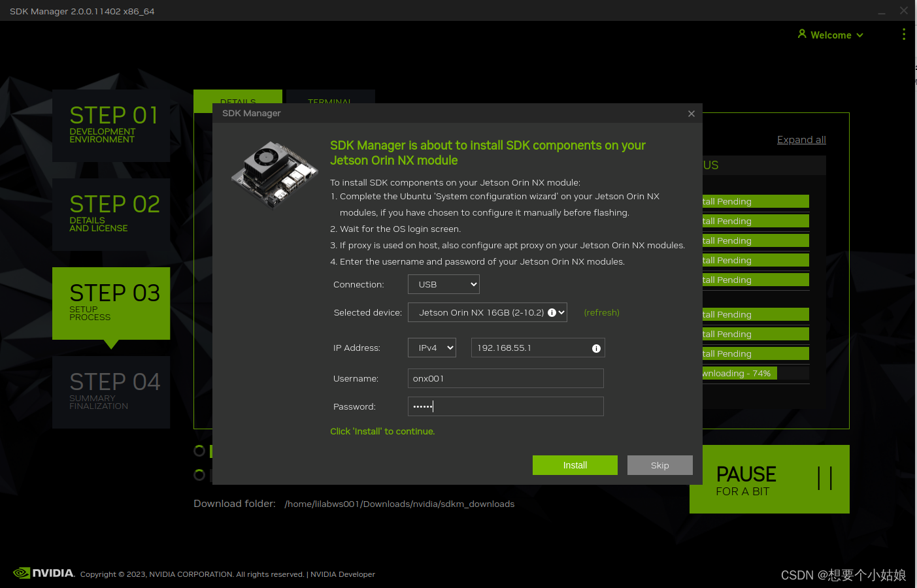
Task: Go to STEP 01 Development Environment
Action: tap(111, 125)
